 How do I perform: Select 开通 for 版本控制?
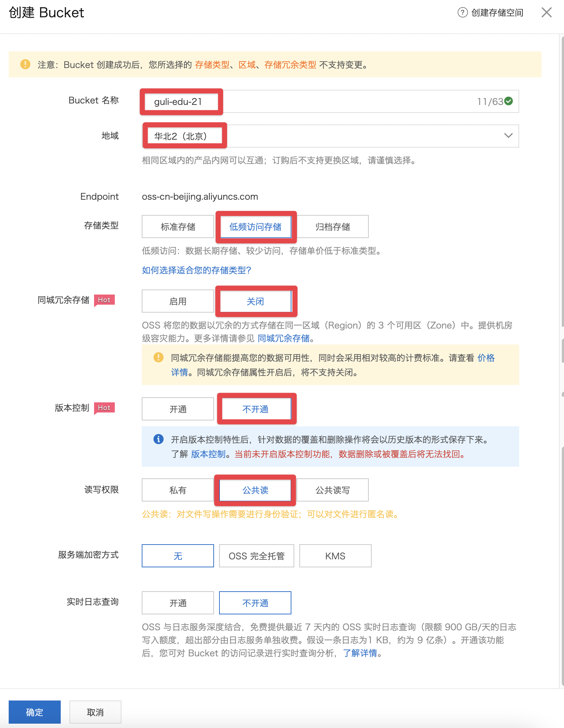[178, 409]
